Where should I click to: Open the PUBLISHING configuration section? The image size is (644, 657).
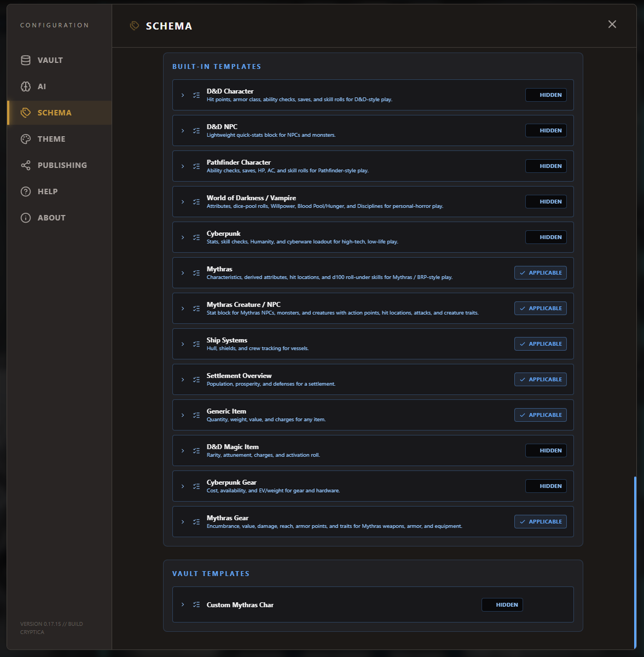coord(59,165)
